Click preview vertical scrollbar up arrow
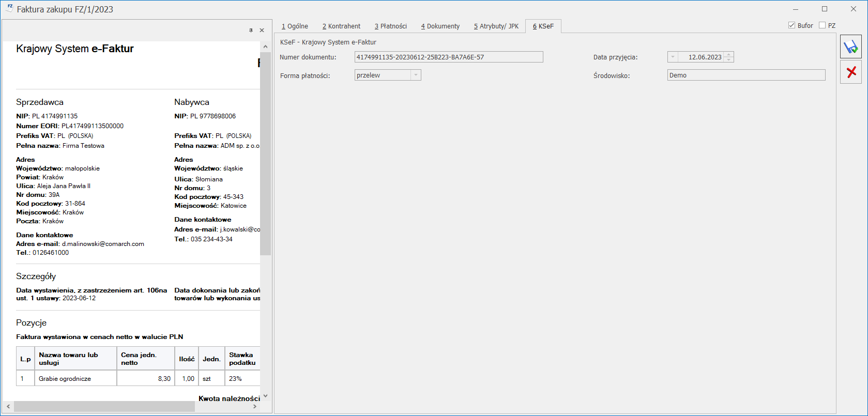 [x=265, y=47]
